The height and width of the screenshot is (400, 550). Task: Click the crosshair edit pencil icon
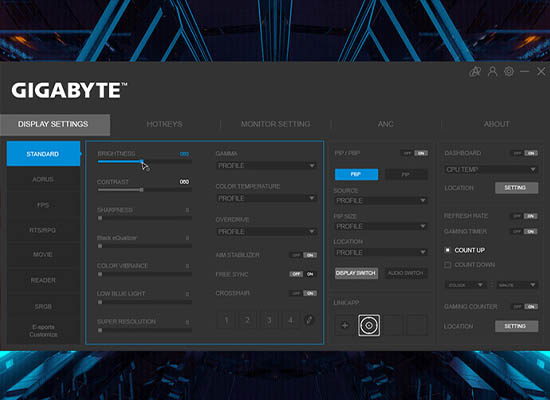(x=309, y=320)
